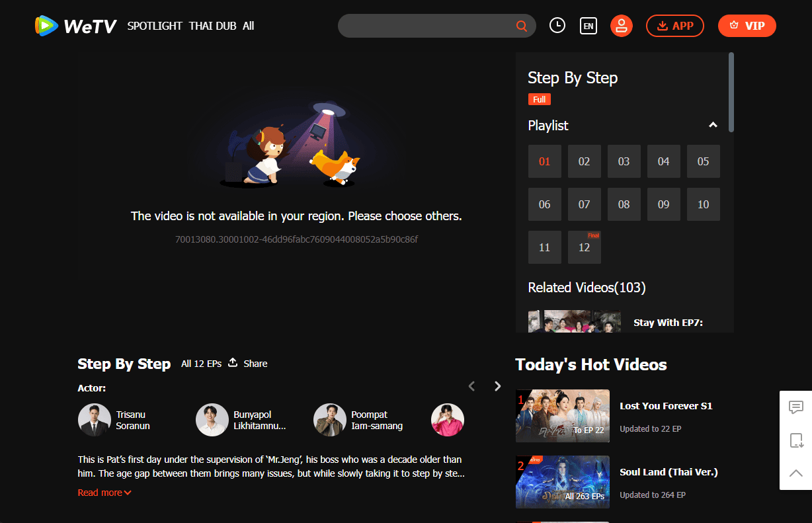Select episode 04
812x523 pixels.
pos(664,161)
